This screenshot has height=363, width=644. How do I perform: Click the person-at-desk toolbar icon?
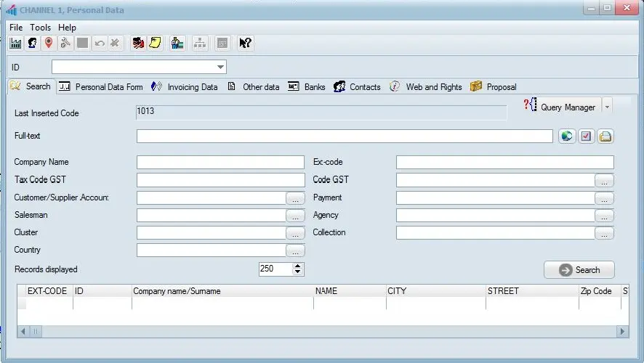(x=177, y=44)
